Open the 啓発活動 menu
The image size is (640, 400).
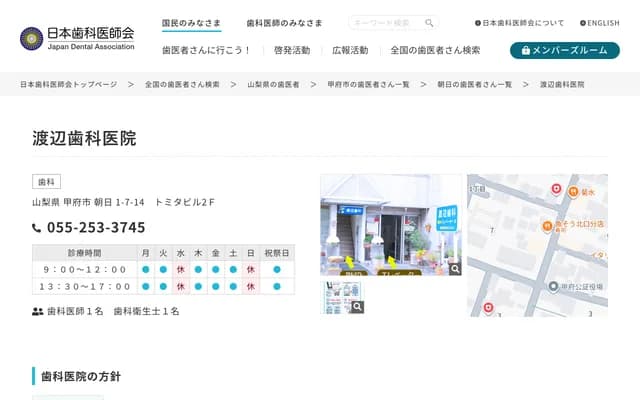click(292, 50)
